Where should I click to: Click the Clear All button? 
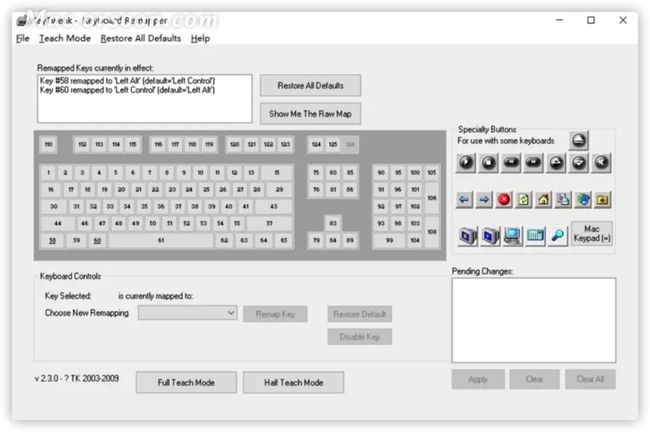tap(590, 379)
